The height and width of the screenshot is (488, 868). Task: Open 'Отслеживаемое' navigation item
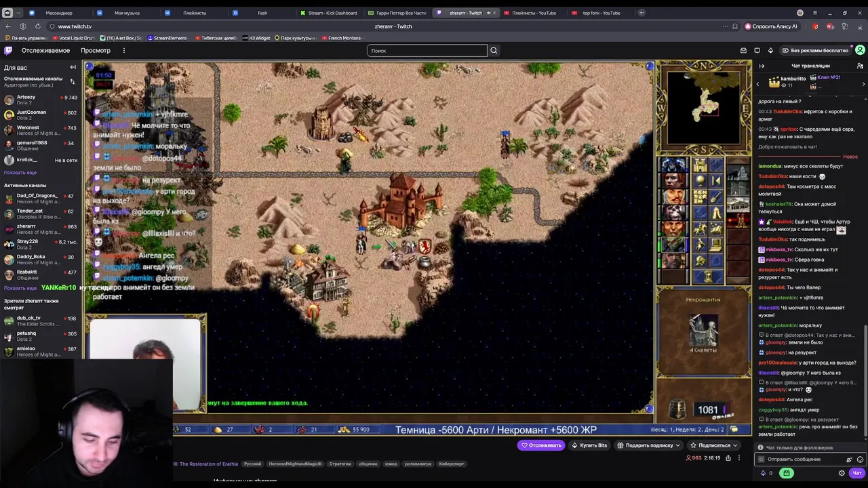click(x=45, y=50)
